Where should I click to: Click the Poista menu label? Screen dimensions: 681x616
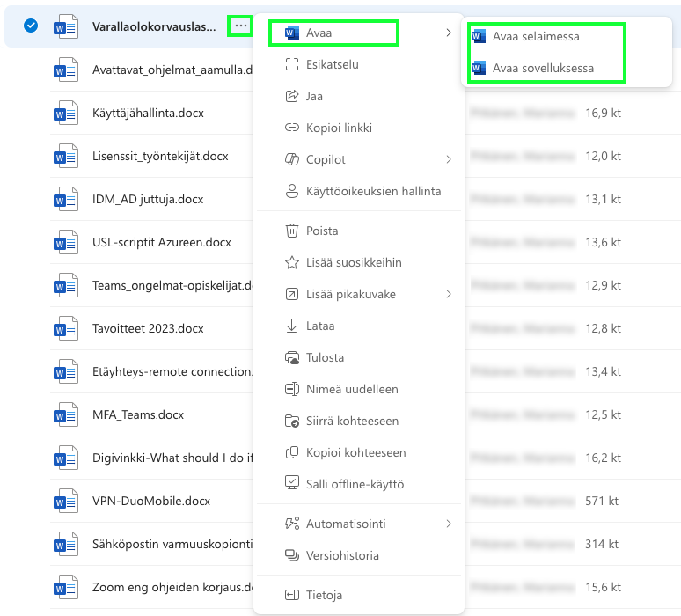tap(322, 231)
